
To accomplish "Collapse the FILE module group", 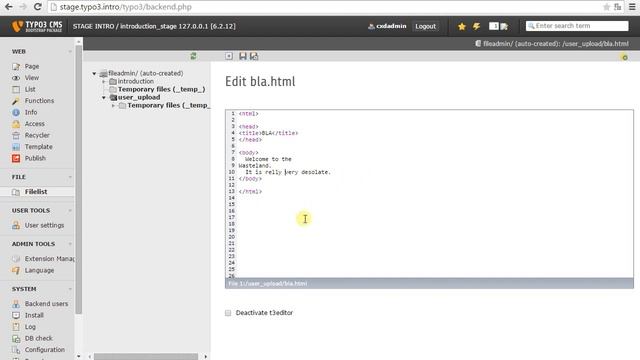I will [x=70, y=177].
